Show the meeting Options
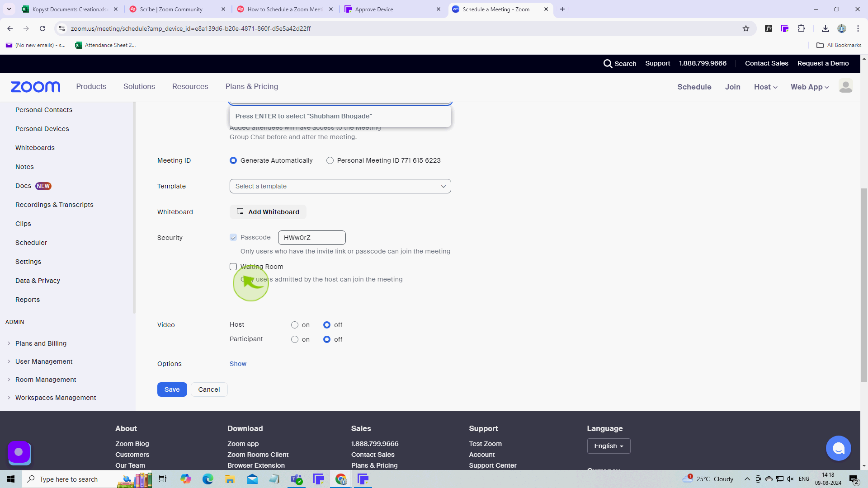The width and height of the screenshot is (868, 488). (x=238, y=364)
